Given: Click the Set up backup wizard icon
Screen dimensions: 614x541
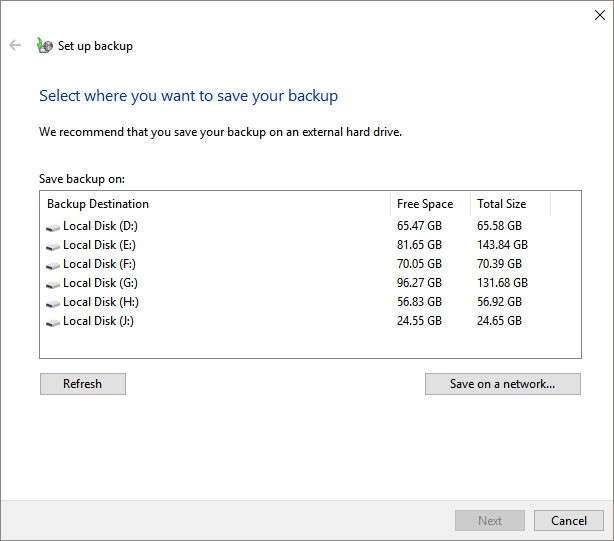Looking at the screenshot, I should pos(44,45).
